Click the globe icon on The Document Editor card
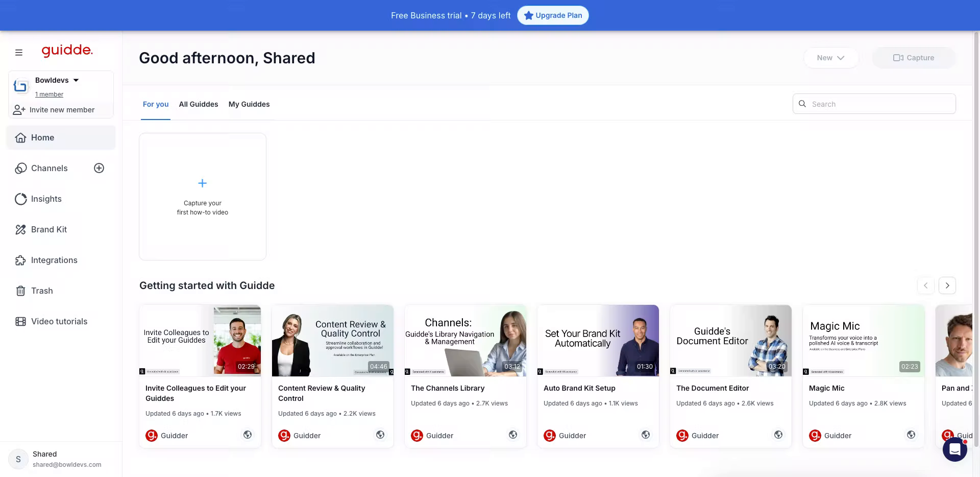The image size is (980, 477). 778,435
